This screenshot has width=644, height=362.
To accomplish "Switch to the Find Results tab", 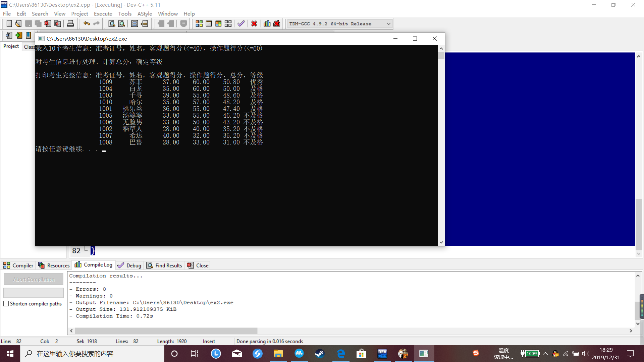I will click(164, 265).
